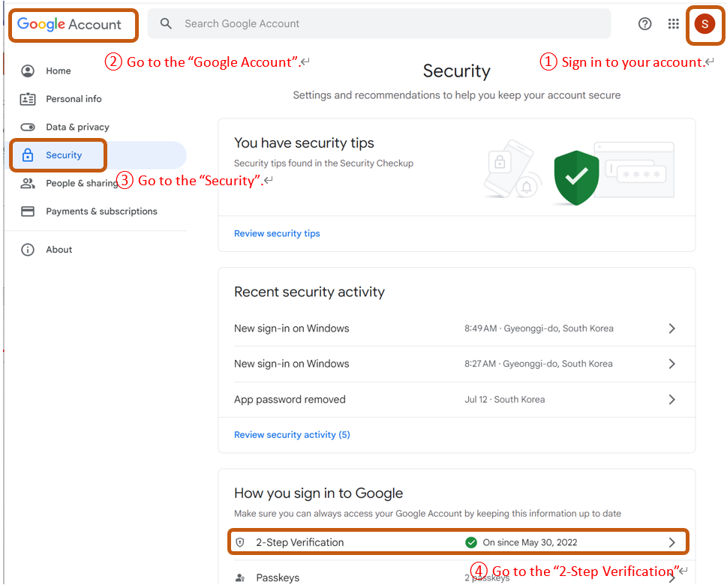Click the About info icon
This screenshot has height=588, width=727.
[x=28, y=250]
